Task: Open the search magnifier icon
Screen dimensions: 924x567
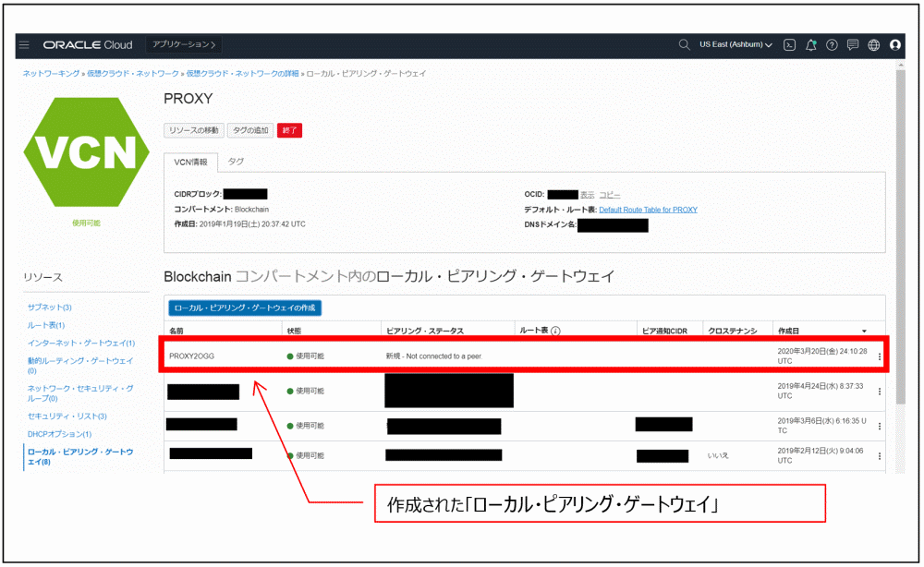Action: click(x=684, y=44)
